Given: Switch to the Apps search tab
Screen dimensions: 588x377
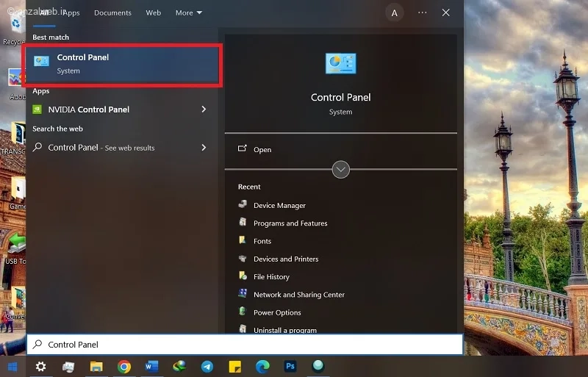Looking at the screenshot, I should 71,12.
